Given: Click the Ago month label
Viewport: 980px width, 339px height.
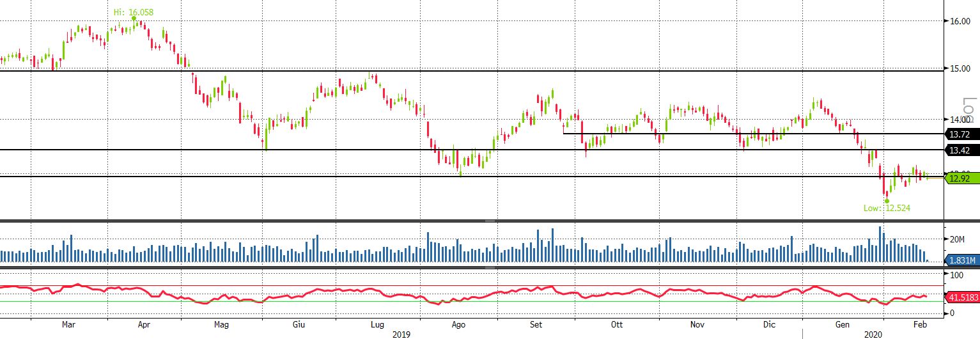Looking at the screenshot, I should click(458, 325).
